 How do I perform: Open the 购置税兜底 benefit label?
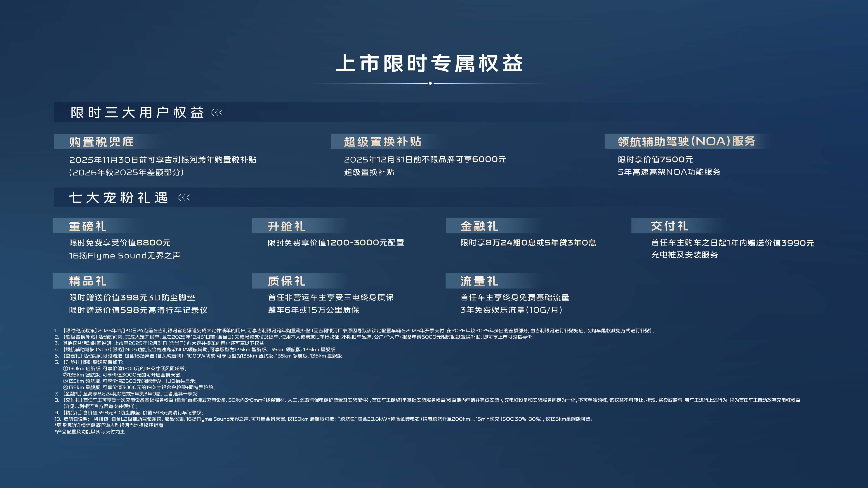(x=101, y=142)
